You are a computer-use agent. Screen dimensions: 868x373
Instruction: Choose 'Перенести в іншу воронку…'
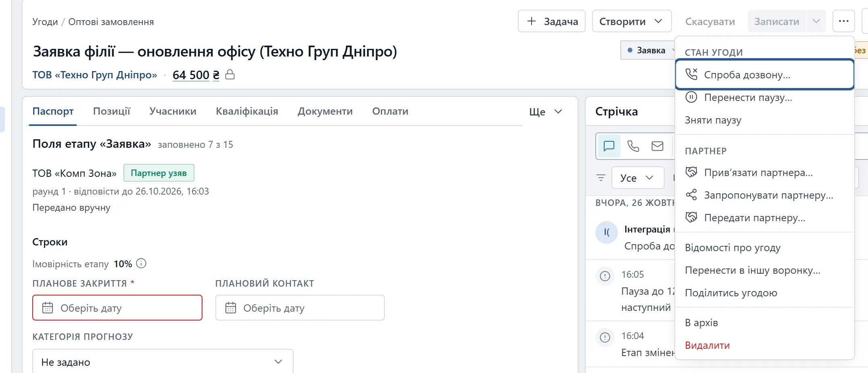pyautogui.click(x=765, y=270)
